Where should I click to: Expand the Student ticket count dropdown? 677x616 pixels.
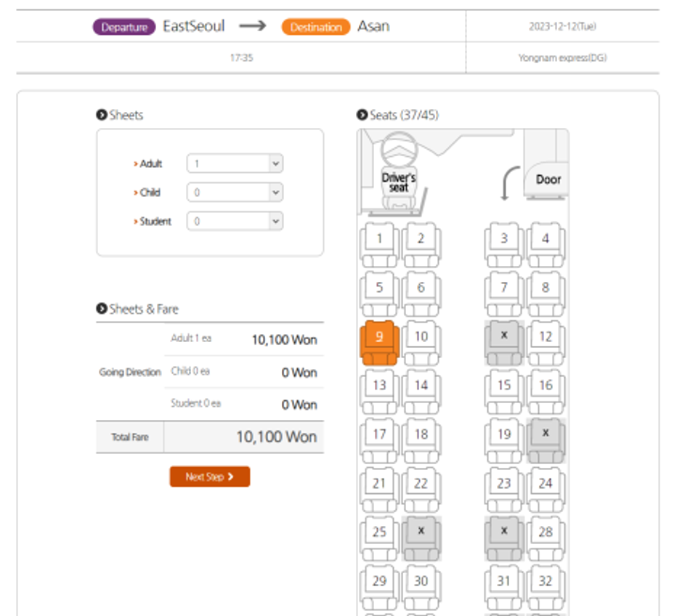click(235, 222)
